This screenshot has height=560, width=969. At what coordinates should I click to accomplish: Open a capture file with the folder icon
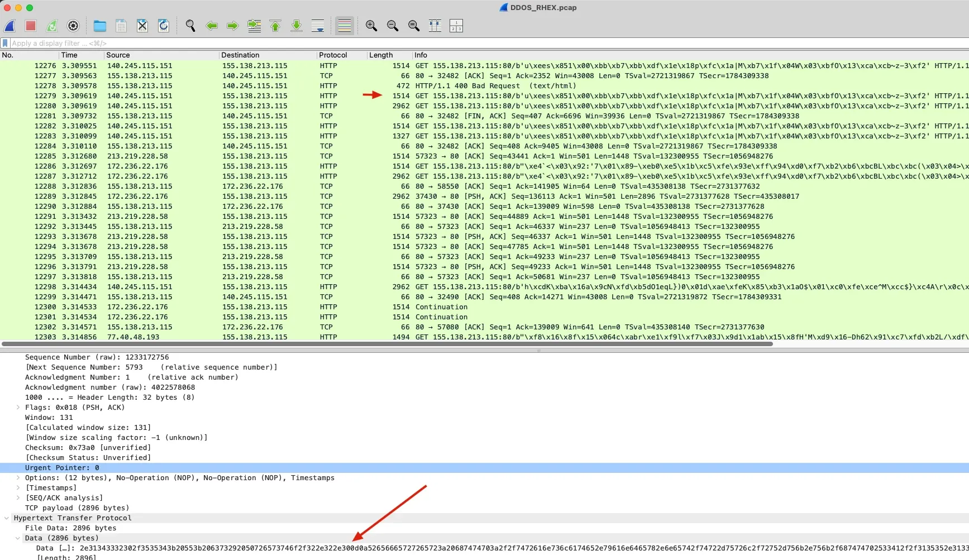(100, 26)
